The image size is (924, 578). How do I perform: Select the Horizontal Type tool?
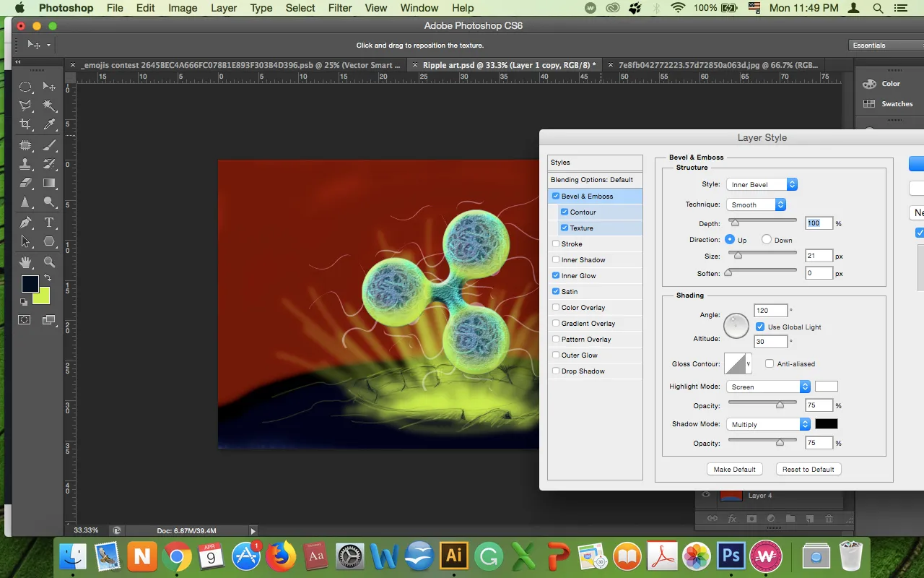pos(49,223)
